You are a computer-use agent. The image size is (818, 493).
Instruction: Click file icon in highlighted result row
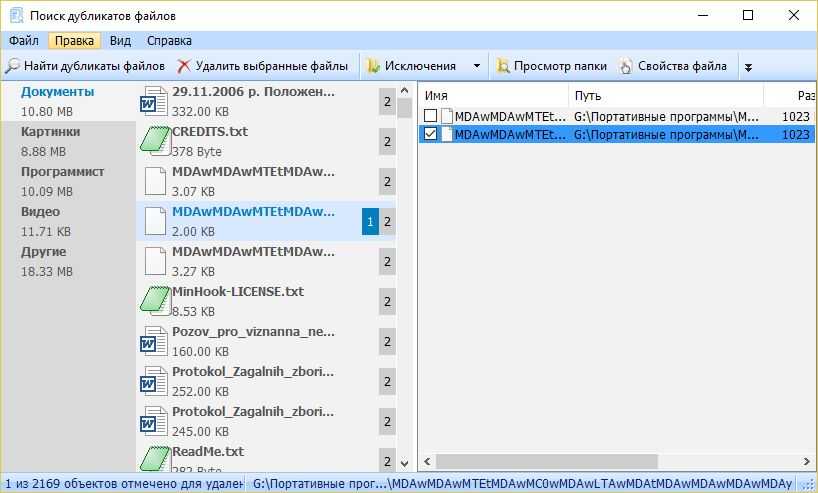click(447, 134)
